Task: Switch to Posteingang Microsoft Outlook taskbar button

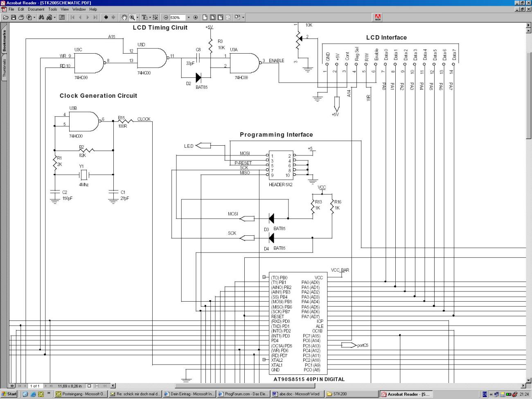Action: (x=81, y=394)
